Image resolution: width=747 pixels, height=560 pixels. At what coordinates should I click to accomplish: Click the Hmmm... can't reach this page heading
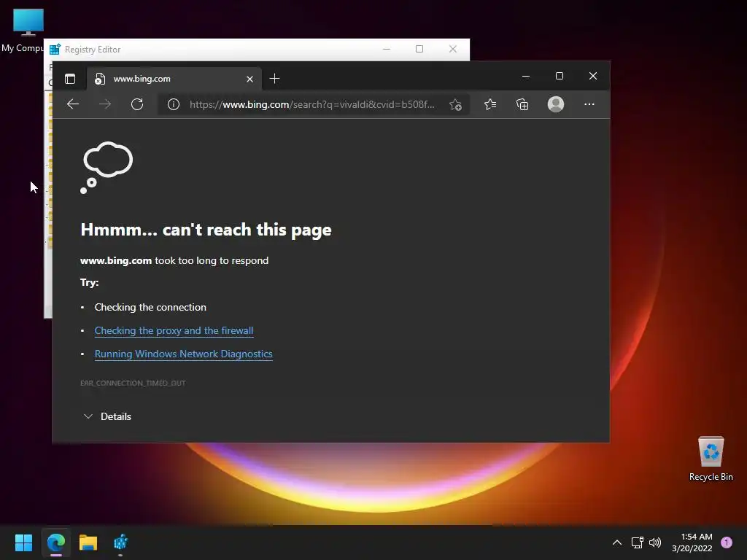[x=206, y=230]
